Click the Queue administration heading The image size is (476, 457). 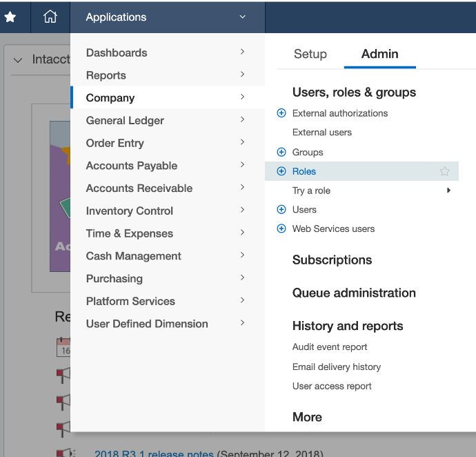tap(354, 293)
